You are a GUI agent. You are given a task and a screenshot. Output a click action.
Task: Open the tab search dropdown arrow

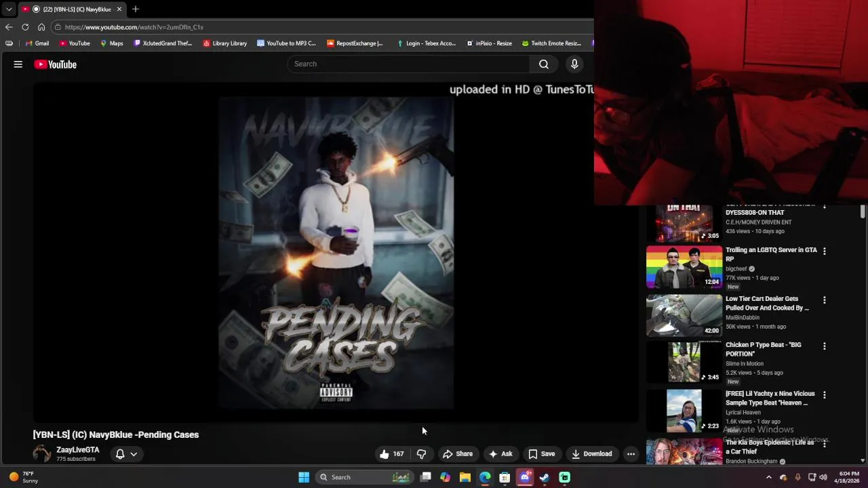9,9
